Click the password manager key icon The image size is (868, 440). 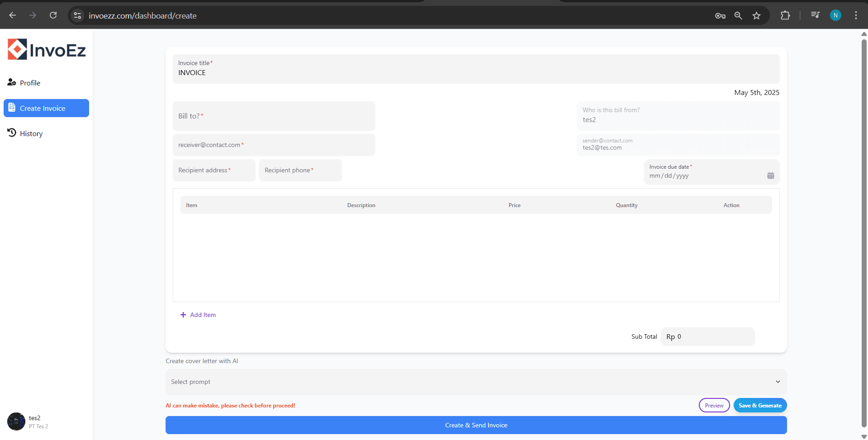[x=720, y=15]
